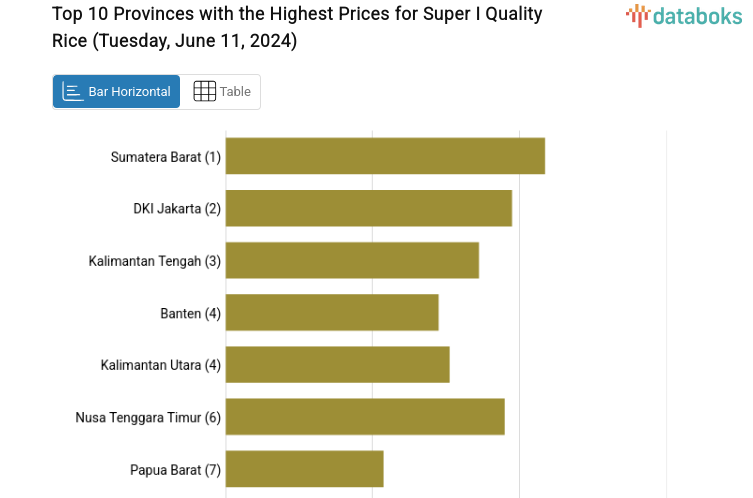Select the DKI Jakarta bar
753x498 pixels.
(x=368, y=208)
